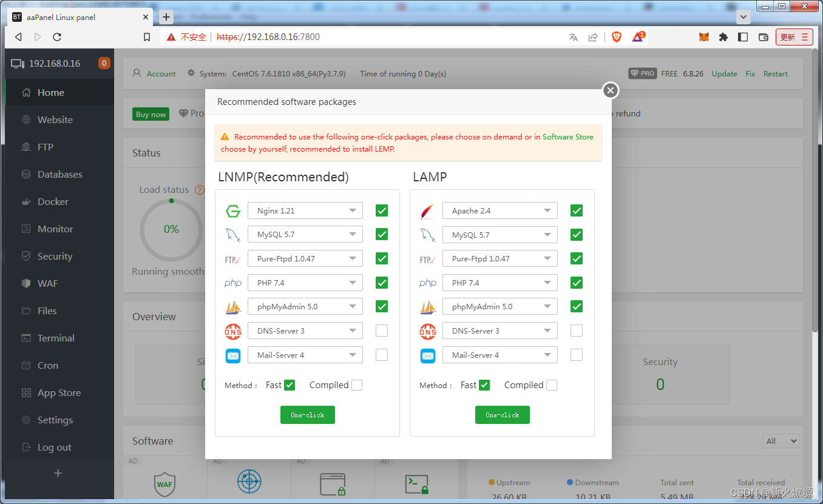Open LAMP Mail-Server 4 dropdown
The image size is (823, 504).
tap(500, 355)
